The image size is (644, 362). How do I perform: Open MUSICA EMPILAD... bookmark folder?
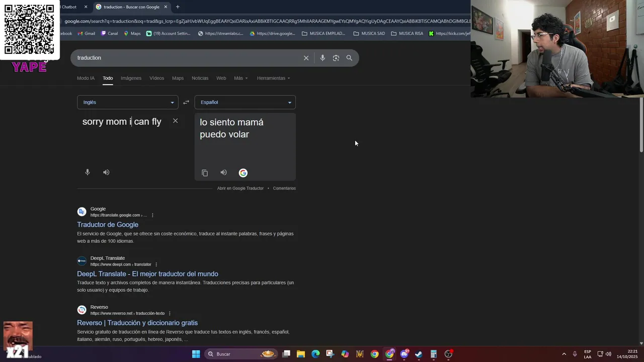click(x=324, y=34)
